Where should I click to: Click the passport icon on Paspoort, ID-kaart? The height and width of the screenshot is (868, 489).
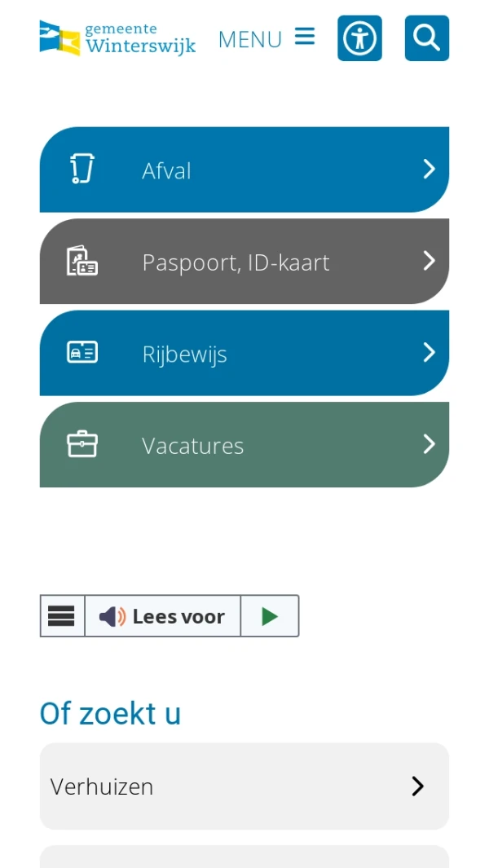(81, 261)
